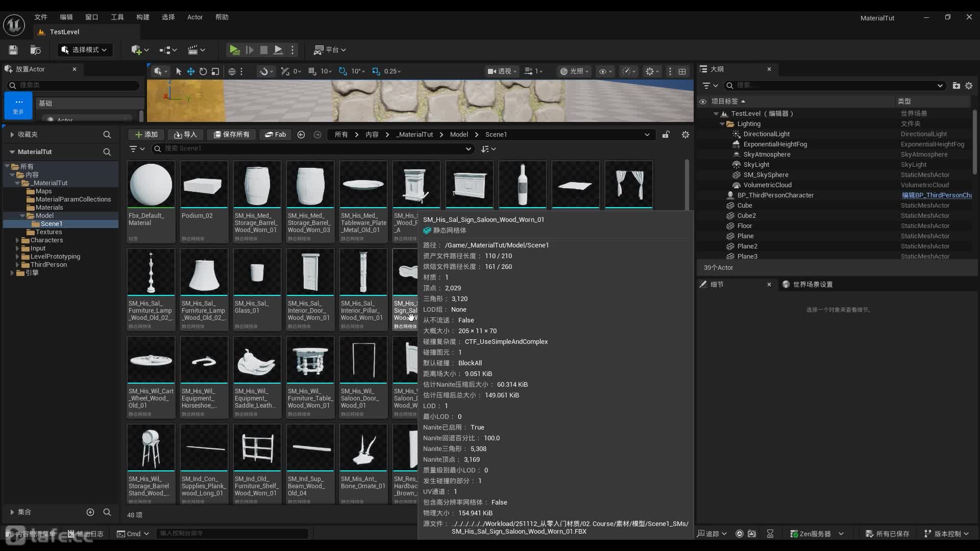
Task: Open the 透视 perspective view dropdown
Action: point(502,71)
